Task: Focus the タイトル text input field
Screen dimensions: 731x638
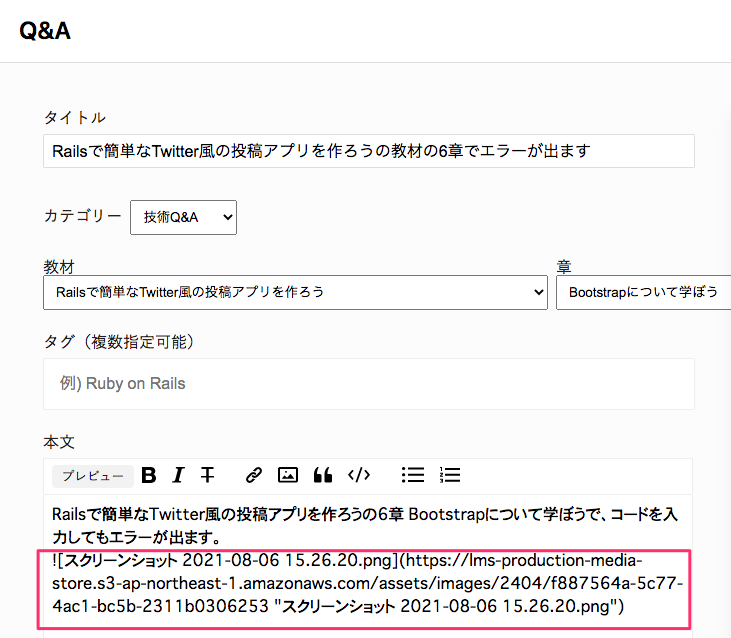Action: coord(369,151)
